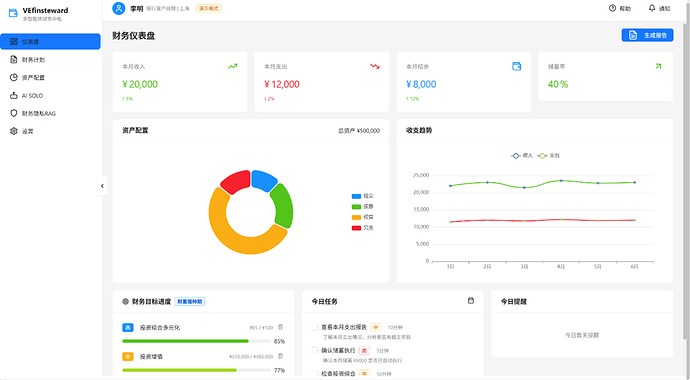Screen dimensions: 690x380
Task: Click the upward trend icon on 本月收入 card
Action: click(x=233, y=66)
